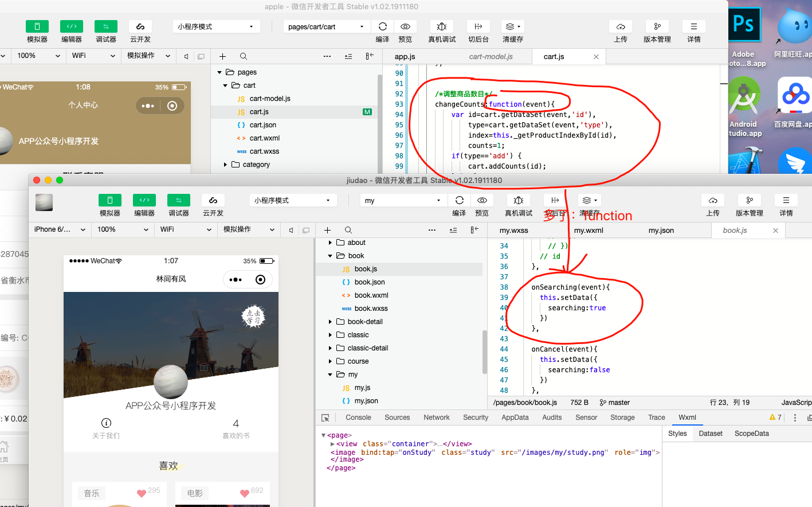This screenshot has height=507, width=812.
Task: Expand about folder
Action: click(x=330, y=243)
